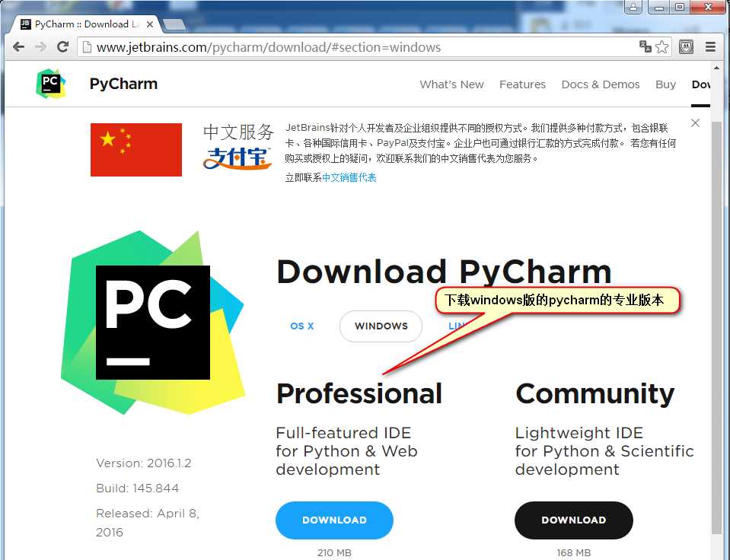Switch to the OS X platform tab
This screenshot has height=560, width=730.
[301, 326]
